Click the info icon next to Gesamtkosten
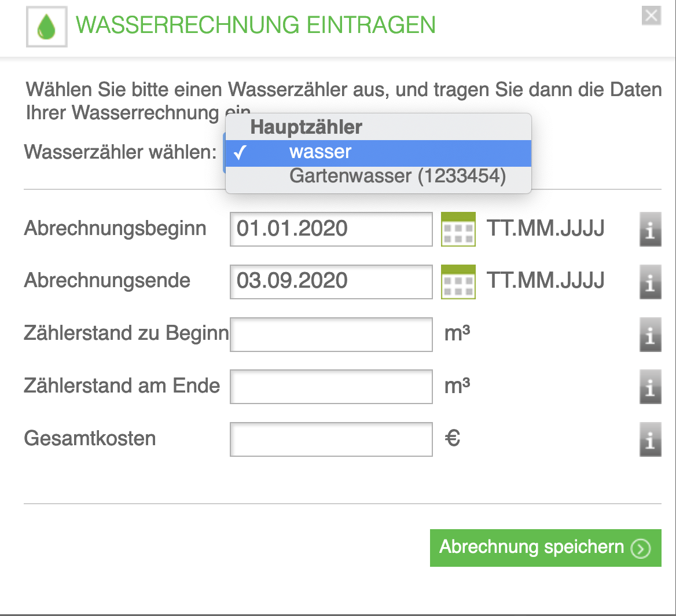This screenshot has height=616, width=676. coord(650,439)
